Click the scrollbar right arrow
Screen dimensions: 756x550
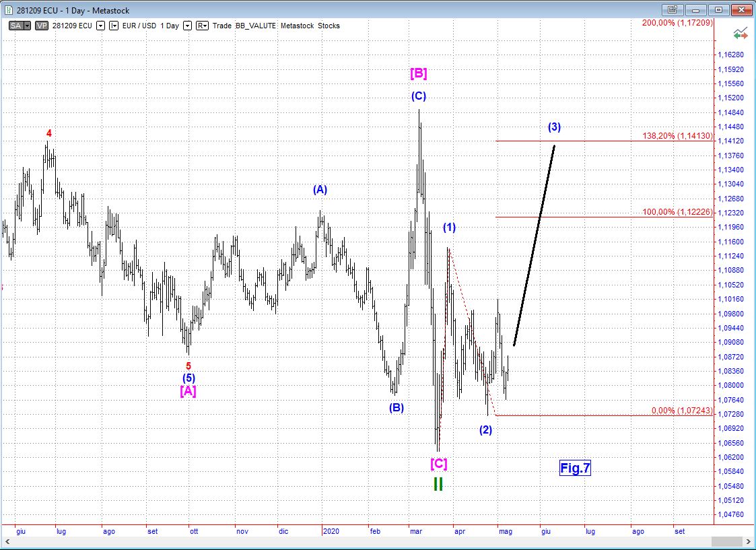[749, 541]
